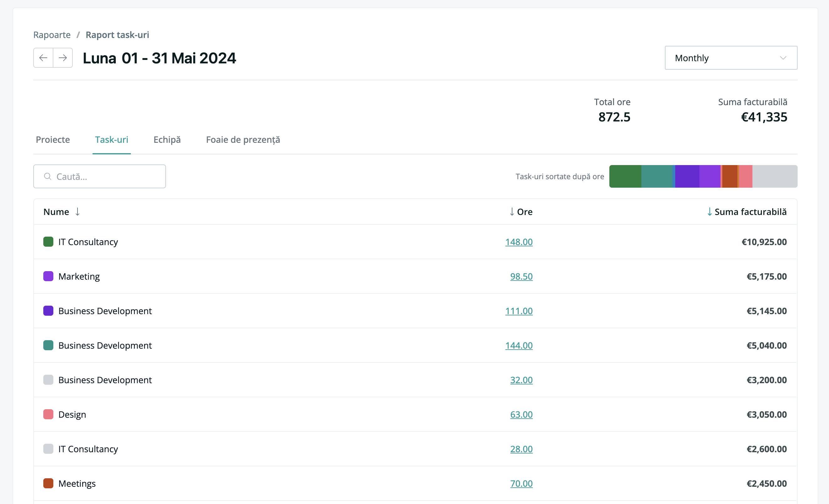Screen dimensions: 829x504
Task: Click the Caută search field
Action: [99, 176]
